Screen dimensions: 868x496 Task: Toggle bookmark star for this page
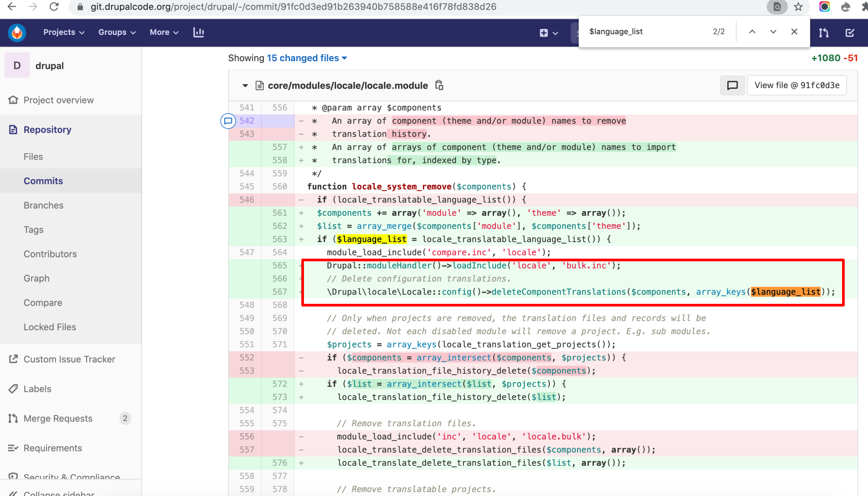click(797, 7)
